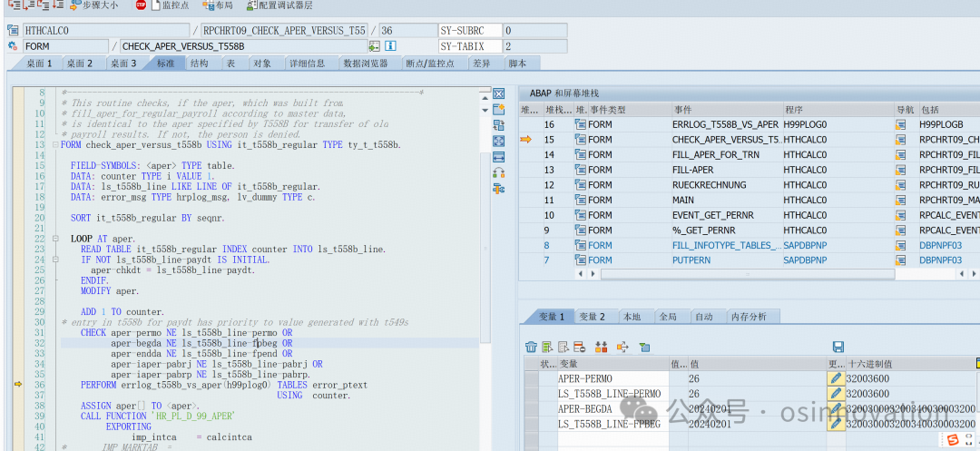Click the program icon left of HTHCALC0
The height and width of the screenshot is (451, 980).
tap(13, 30)
